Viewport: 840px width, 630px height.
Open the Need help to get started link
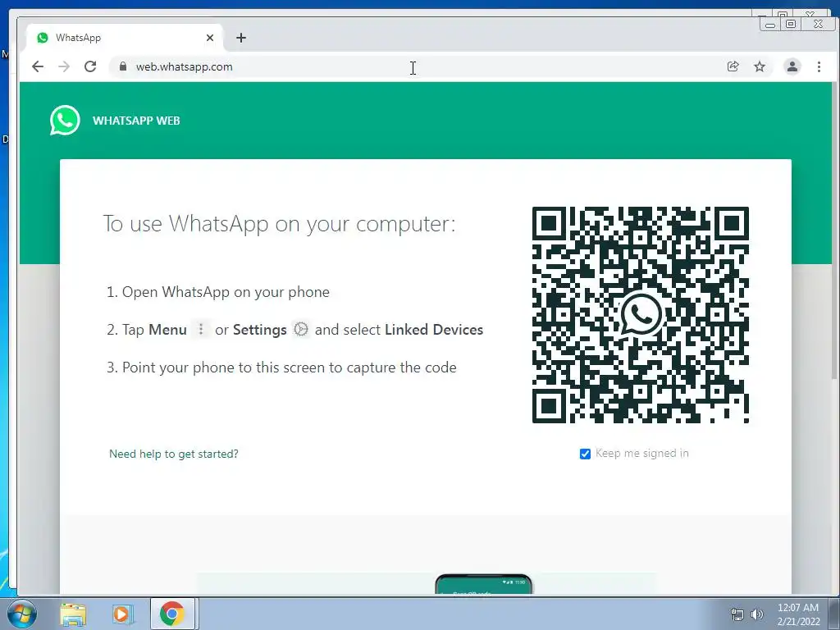pyautogui.click(x=174, y=454)
